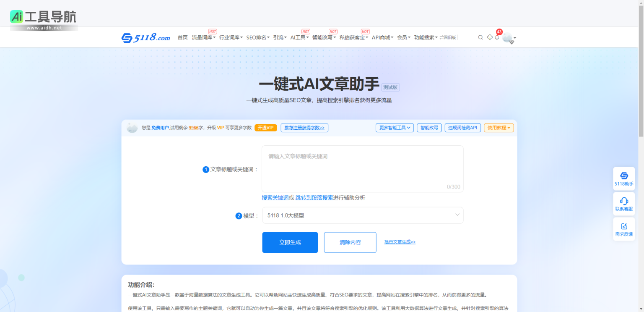Click the 开通VIP upgrade badge

pos(265,127)
